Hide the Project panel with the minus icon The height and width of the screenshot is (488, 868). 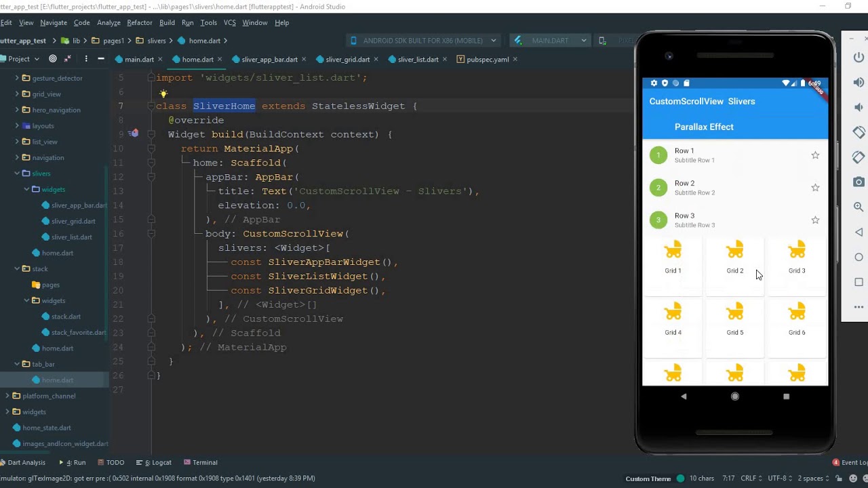[101, 59]
